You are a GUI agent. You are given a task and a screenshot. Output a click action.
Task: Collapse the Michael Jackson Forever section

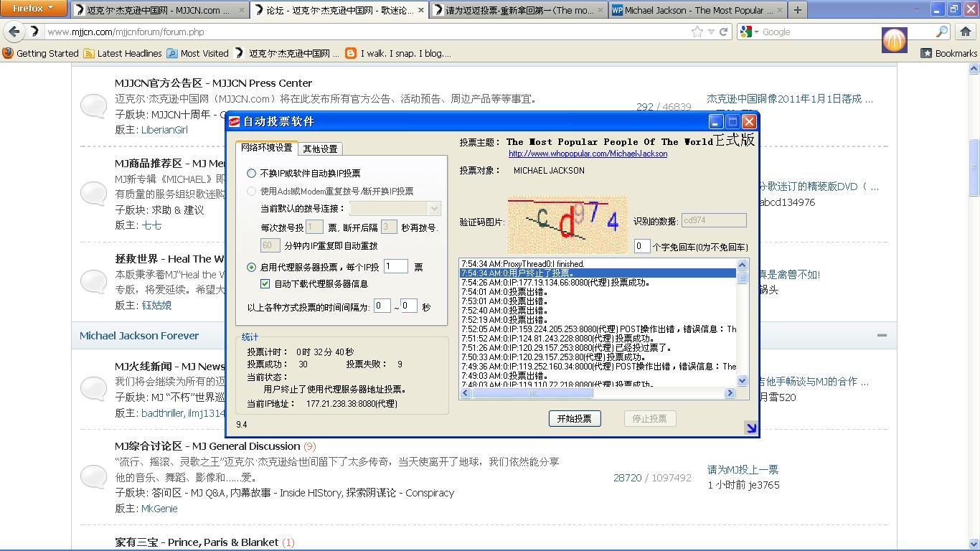[882, 335]
